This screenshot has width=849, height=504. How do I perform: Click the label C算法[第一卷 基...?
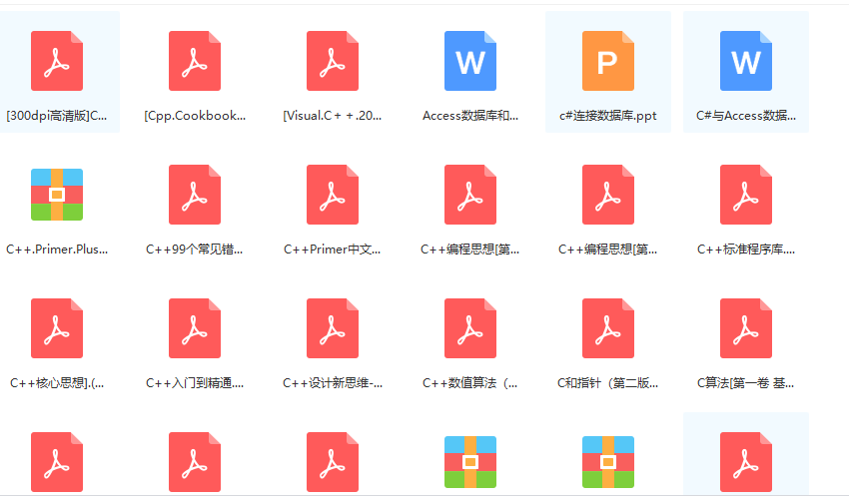[x=745, y=383]
